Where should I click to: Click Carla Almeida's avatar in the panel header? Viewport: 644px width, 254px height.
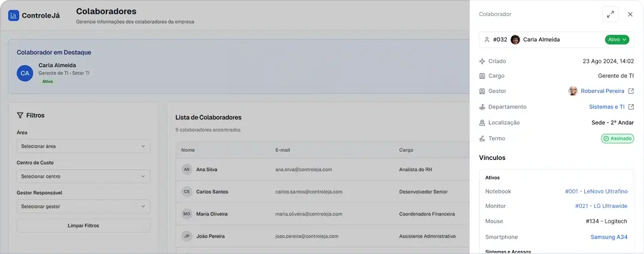point(515,40)
